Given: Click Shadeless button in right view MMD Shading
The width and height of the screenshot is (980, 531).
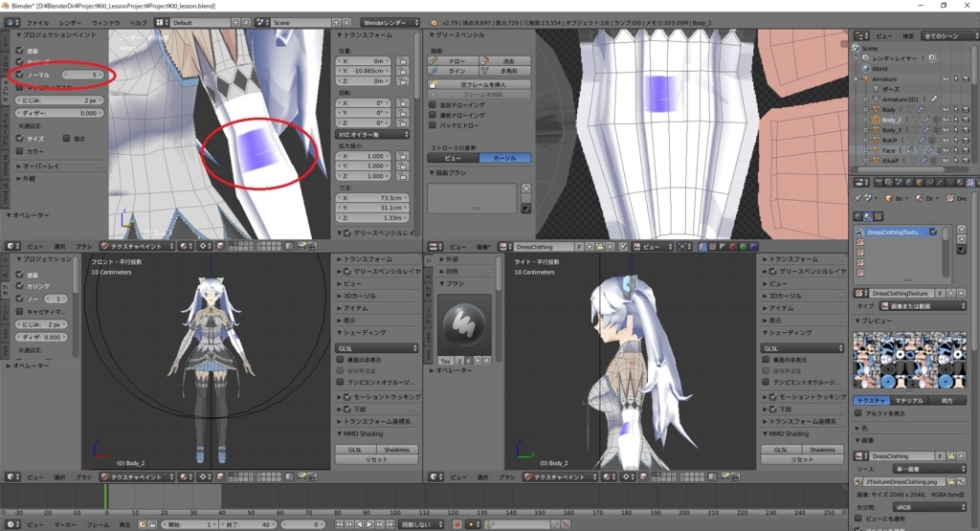Looking at the screenshot, I should point(822,449).
